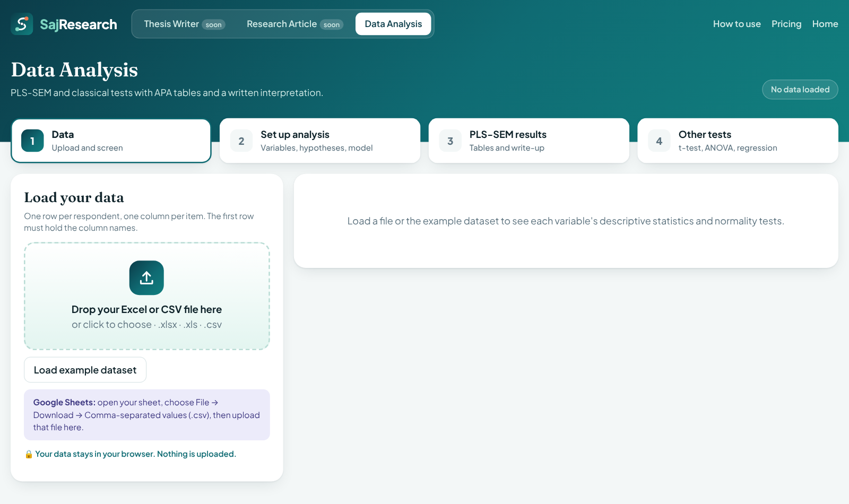Click 'One row per respondent' instruction text

(139, 222)
